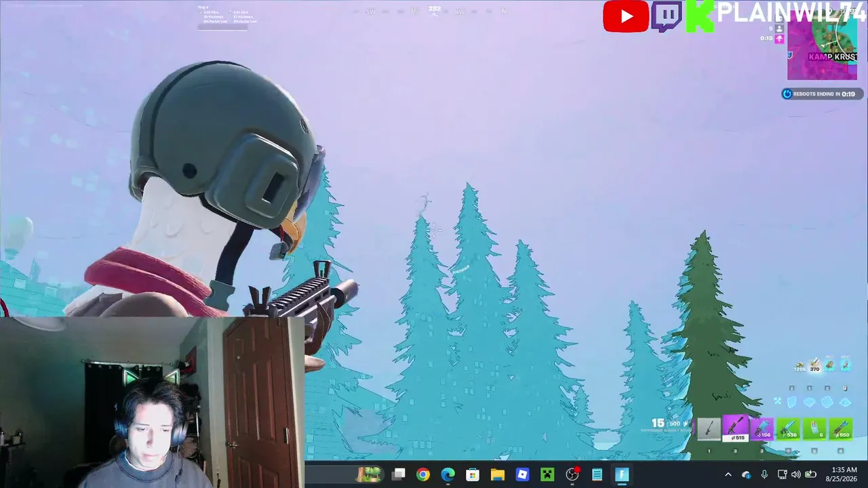
Task: Select the purple weapon showing 156 ammo
Action: tap(762, 428)
